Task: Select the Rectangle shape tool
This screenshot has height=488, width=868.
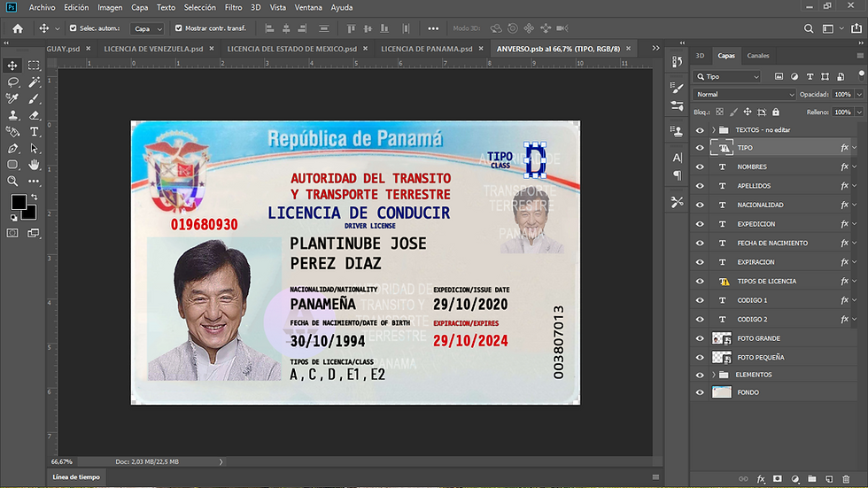Action: pos(12,165)
